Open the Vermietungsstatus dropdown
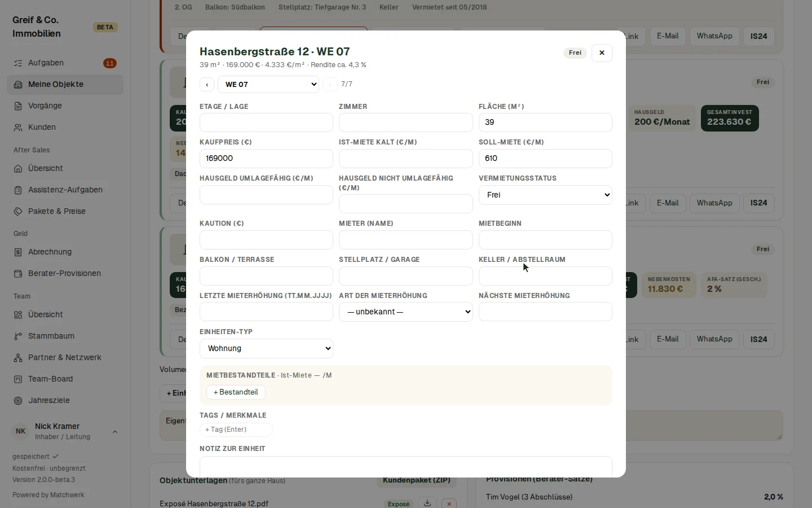 545,195
